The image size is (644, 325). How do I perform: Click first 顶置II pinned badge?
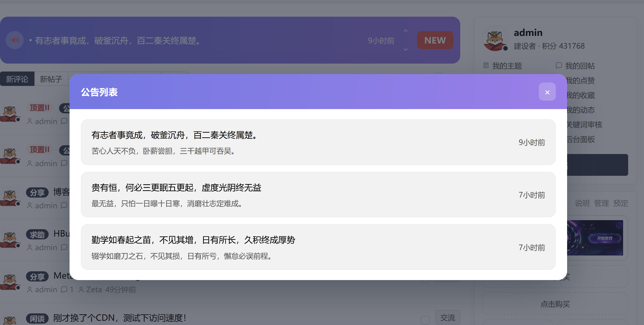(x=40, y=108)
